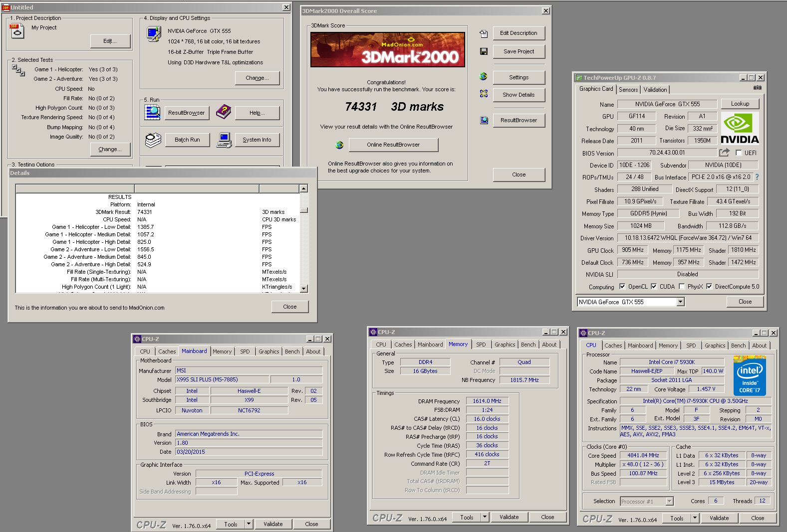Click the ResultBrowser monitor icon in score window
This screenshot has height=532, width=787.
484,120
